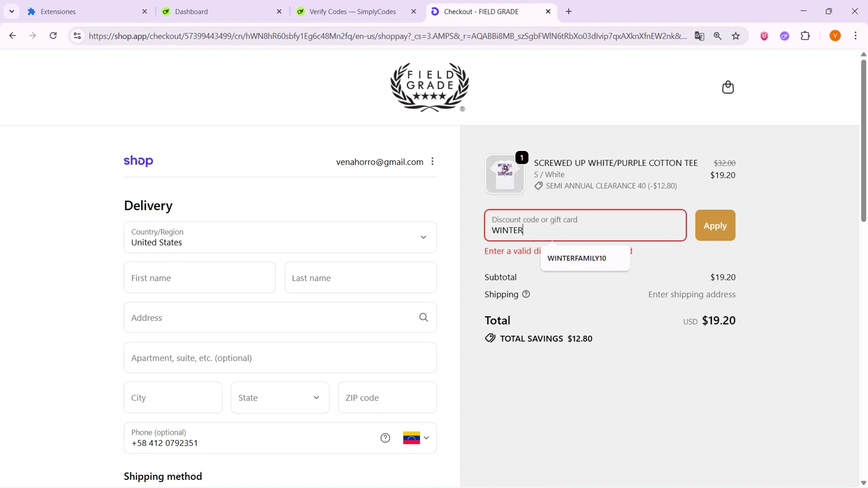868x488 pixels.
Task: Open account options menu beside the email
Action: pos(432,162)
